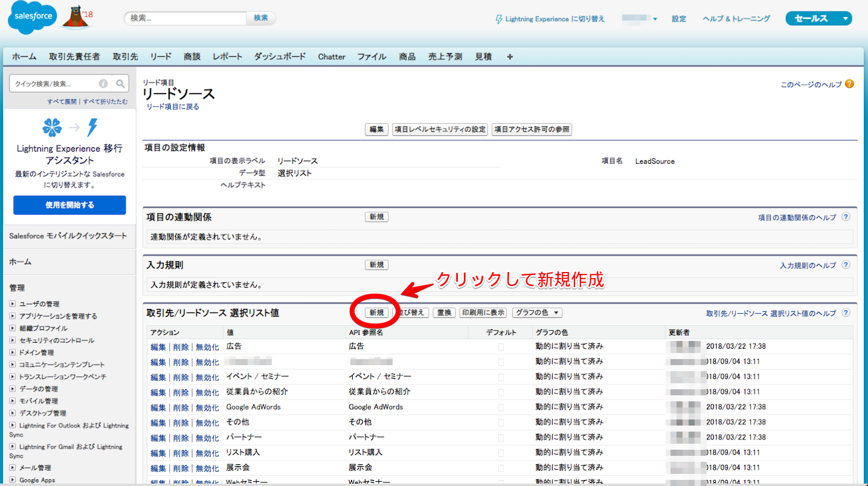
Task: Click the 無効化 link in the パートナー row
Action: tap(207, 438)
